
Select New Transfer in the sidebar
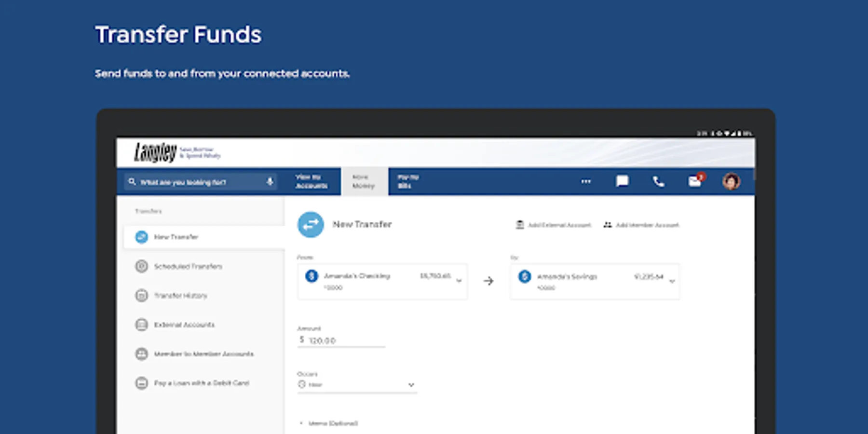coord(204,237)
